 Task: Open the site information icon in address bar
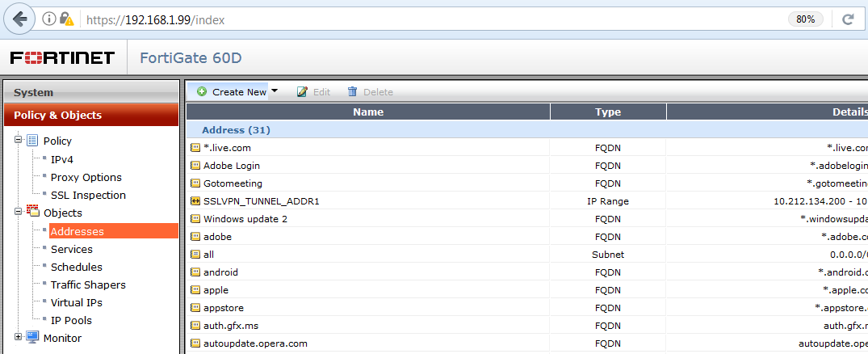49,19
